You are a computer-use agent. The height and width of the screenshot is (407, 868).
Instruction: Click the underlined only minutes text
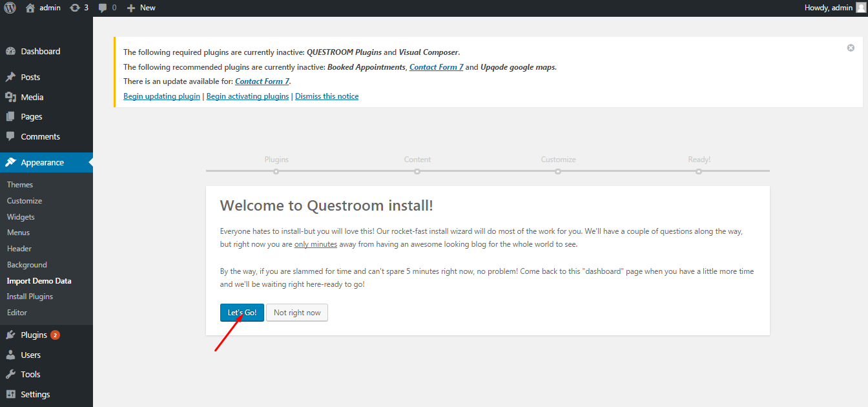click(316, 245)
